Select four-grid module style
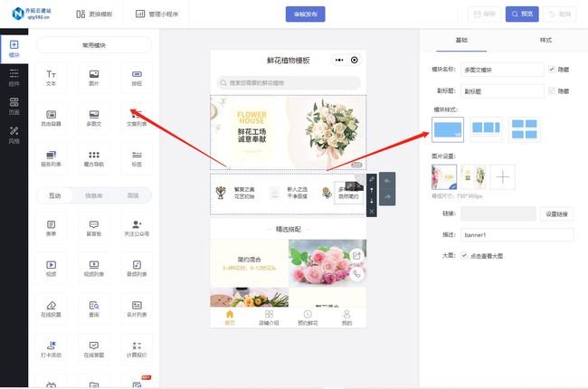Screen dimensions: 588x389 525,129
